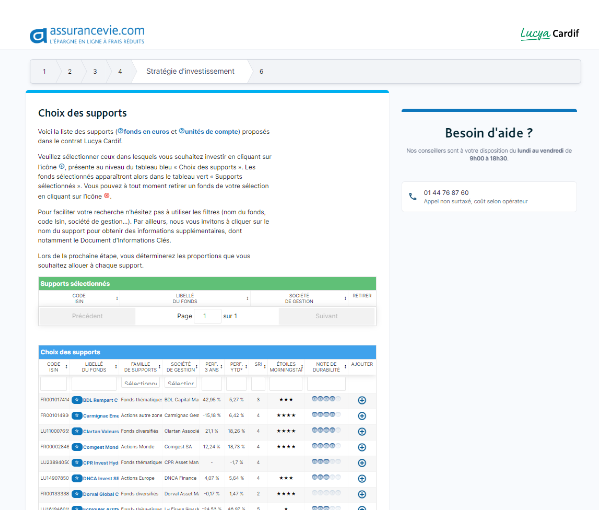Select Stratégie d'investissement step

[190, 72]
